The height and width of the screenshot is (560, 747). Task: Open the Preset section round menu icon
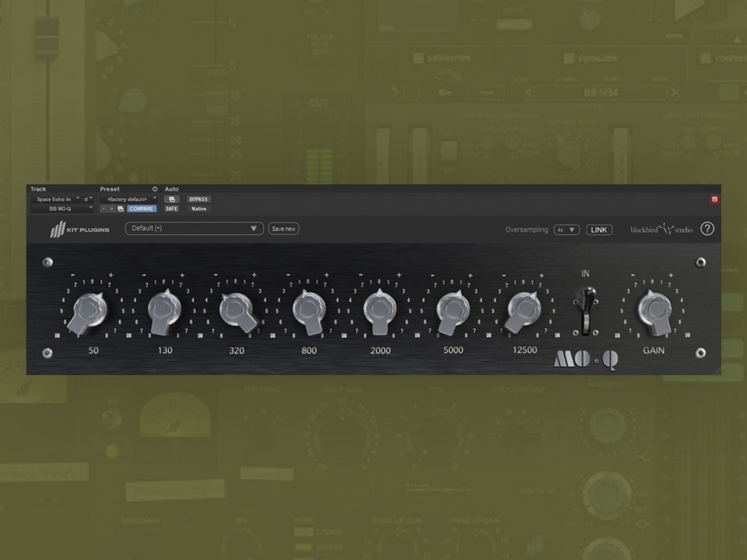(x=155, y=189)
